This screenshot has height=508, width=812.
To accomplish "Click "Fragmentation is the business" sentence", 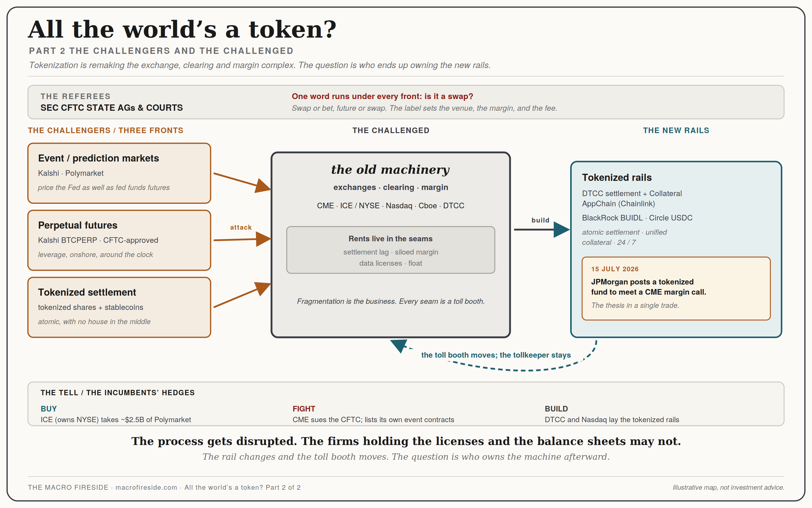I will coord(391,301).
